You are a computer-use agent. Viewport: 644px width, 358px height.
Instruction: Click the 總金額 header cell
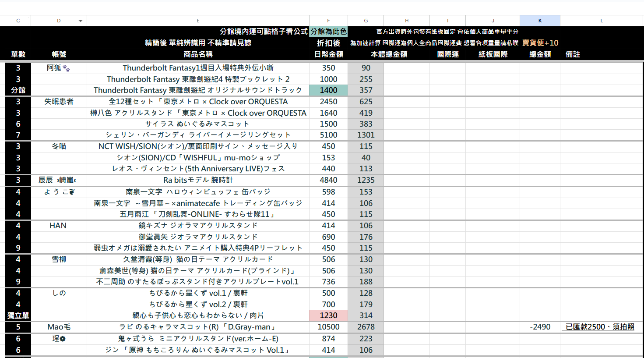tap(540, 54)
